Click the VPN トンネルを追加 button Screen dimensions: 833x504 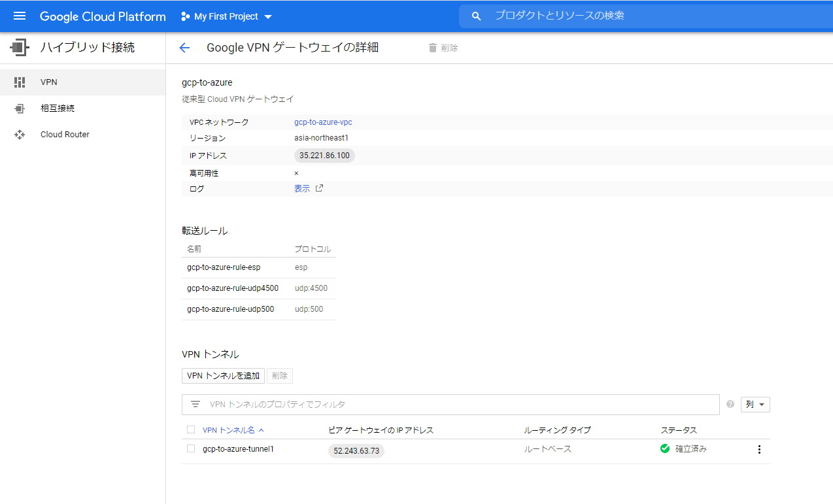point(223,376)
